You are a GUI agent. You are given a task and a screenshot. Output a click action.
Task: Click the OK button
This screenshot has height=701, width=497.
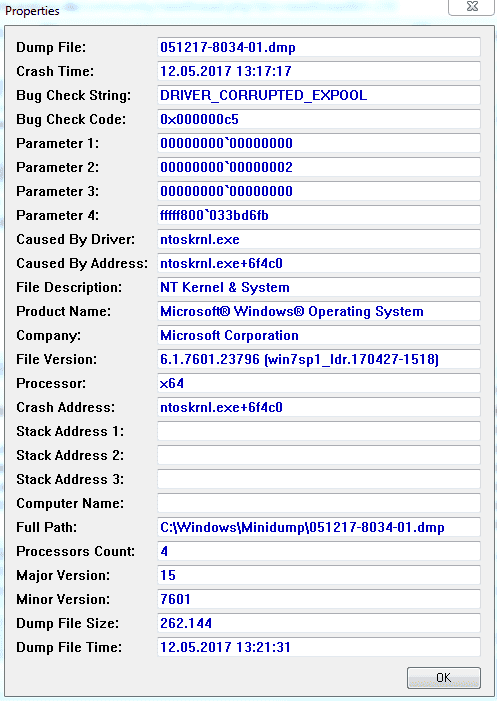(444, 677)
